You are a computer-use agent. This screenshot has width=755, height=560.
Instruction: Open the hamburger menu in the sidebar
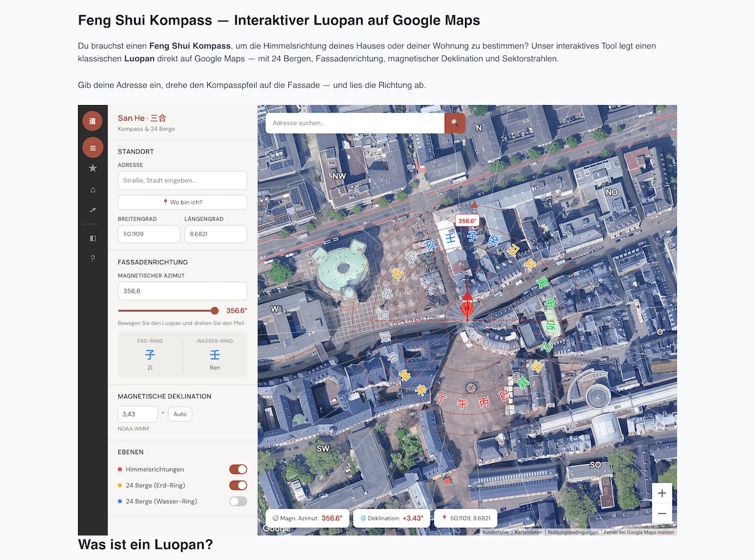(x=92, y=148)
